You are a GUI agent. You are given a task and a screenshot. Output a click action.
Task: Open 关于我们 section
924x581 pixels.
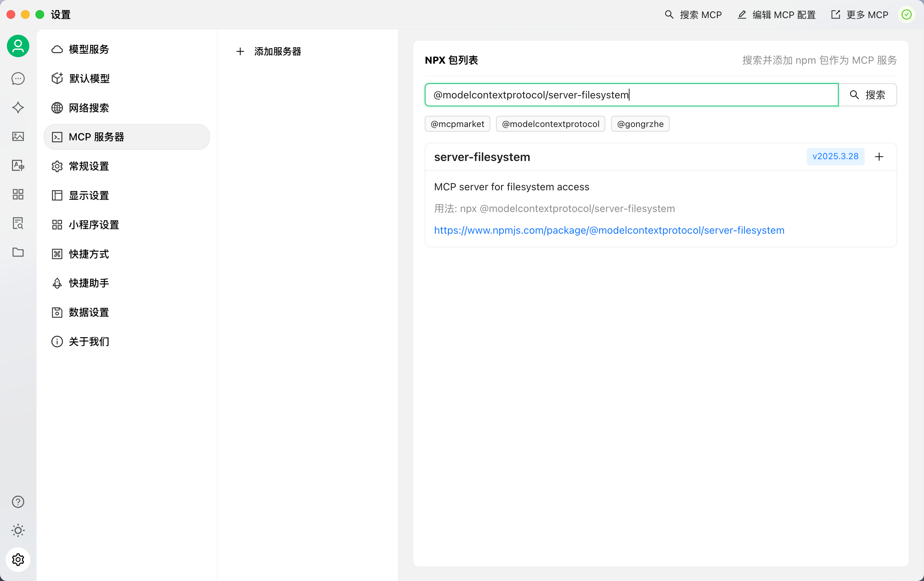point(127,341)
